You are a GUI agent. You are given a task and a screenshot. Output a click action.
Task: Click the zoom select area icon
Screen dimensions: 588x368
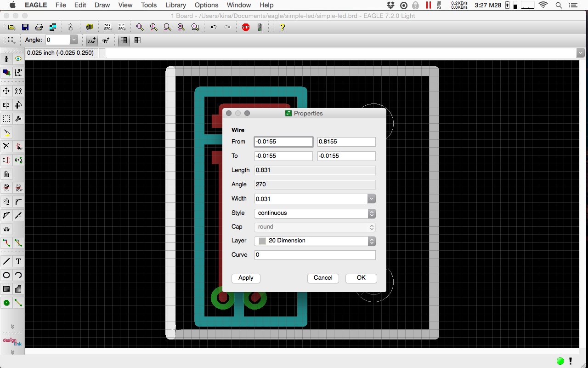195,27
